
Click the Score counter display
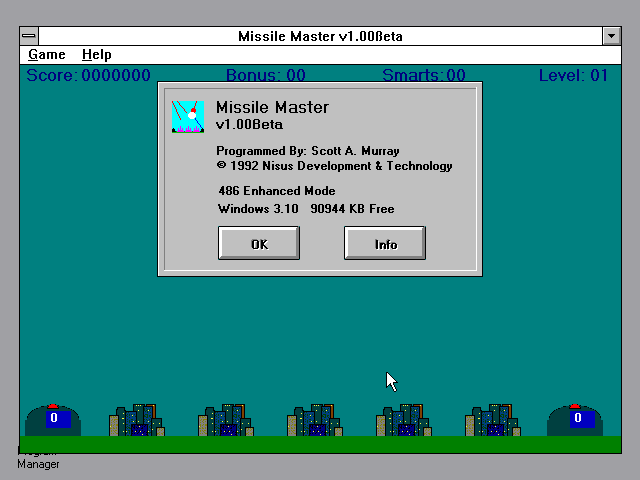pos(88,75)
